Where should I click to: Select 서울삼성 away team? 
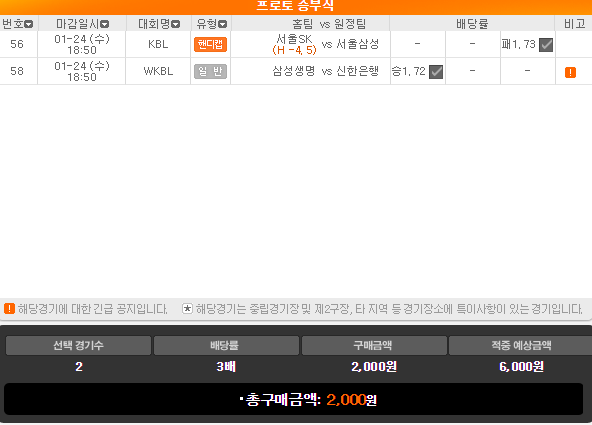(x=358, y=44)
